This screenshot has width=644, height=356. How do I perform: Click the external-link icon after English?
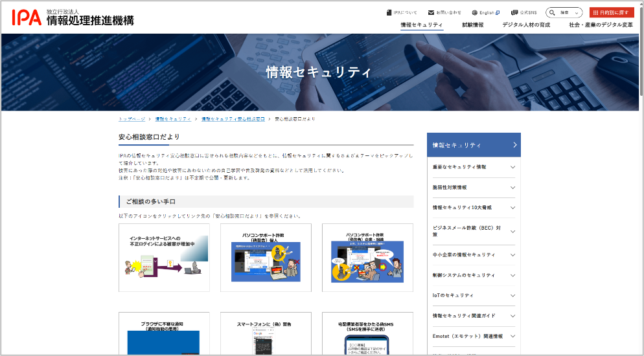498,13
